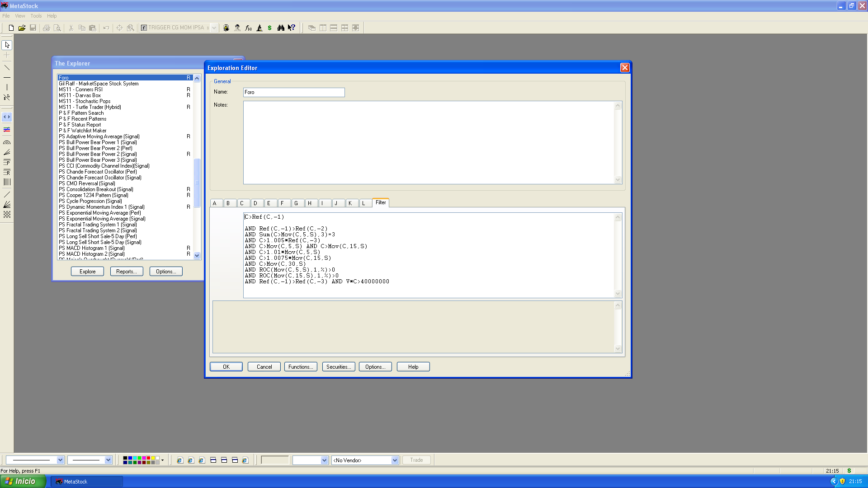
Task: Pick the yellow color swatch
Action: (153, 458)
